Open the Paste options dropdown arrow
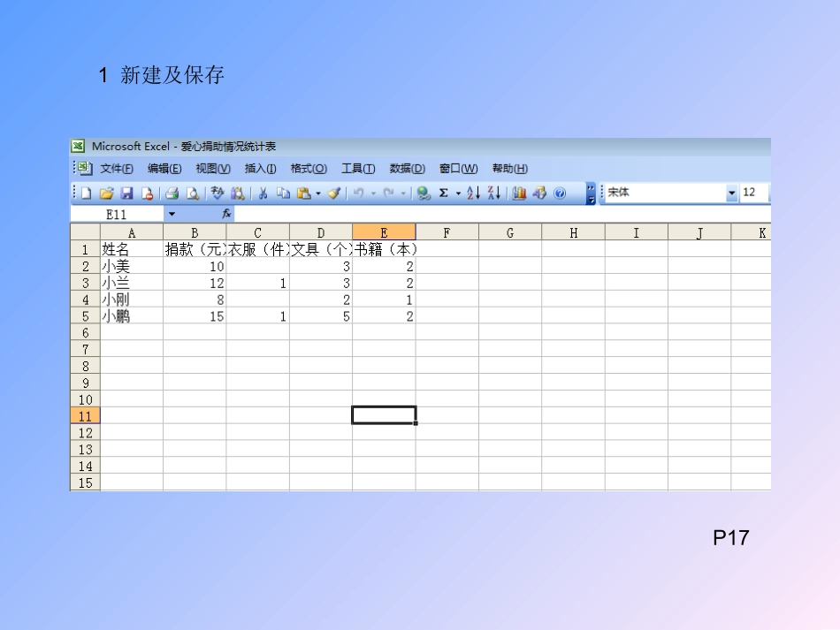 click(x=317, y=194)
